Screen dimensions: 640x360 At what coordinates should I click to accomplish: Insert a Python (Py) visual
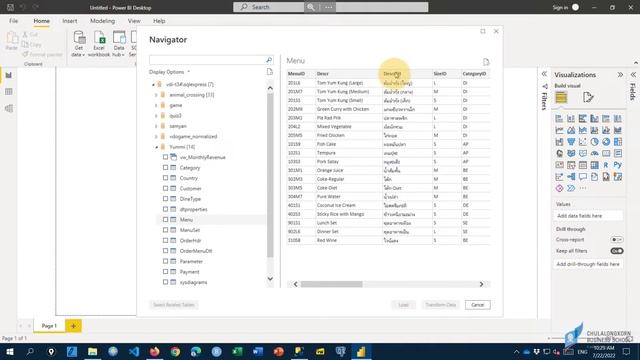click(618, 165)
